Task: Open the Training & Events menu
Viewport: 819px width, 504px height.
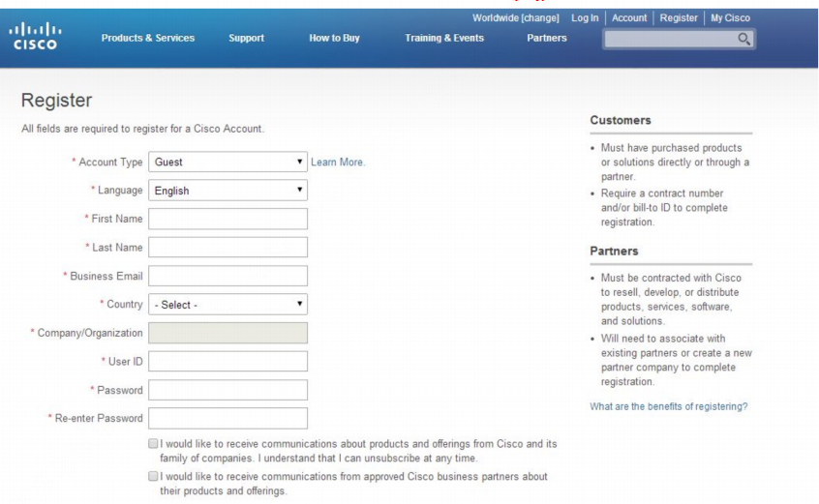Action: click(x=444, y=38)
